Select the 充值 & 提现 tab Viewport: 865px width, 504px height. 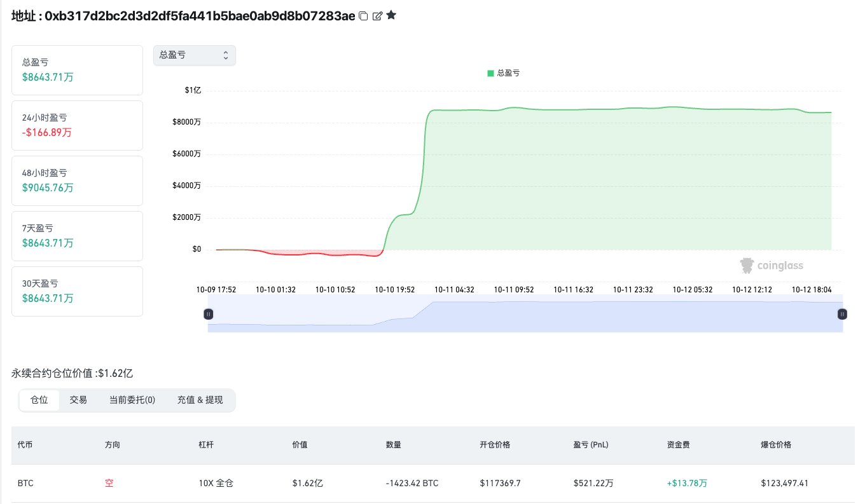[200, 400]
